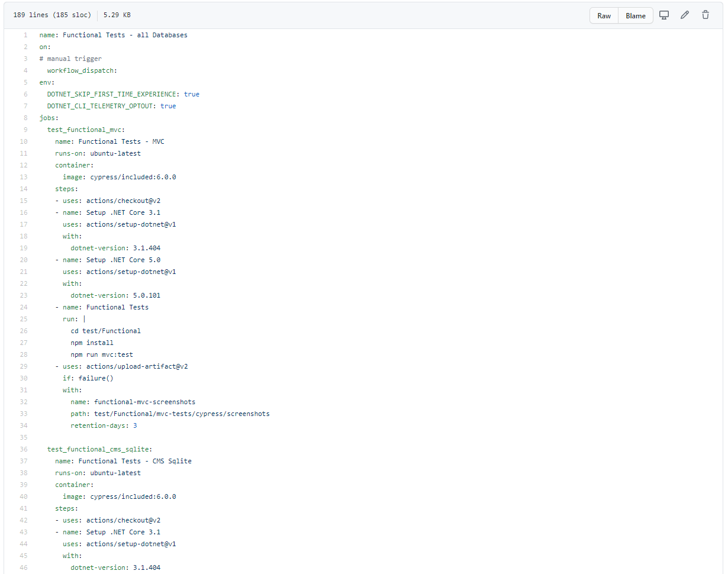Select line number 46
This screenshot has width=728, height=574.
tap(24, 567)
